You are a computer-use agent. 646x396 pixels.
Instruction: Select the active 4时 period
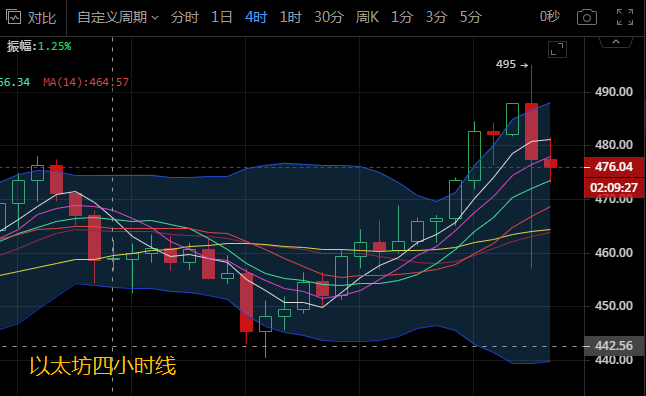pos(256,17)
